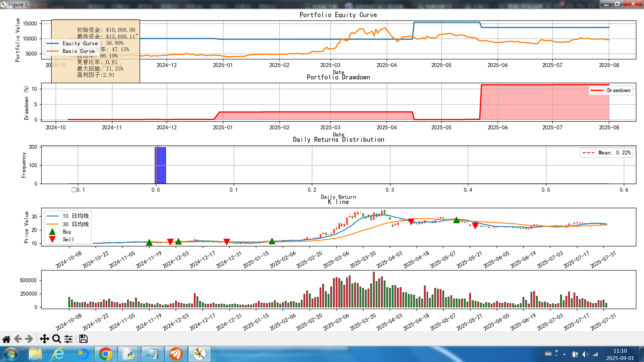Image resolution: width=644 pixels, height=362 pixels.
Task: Open the Python IDLE taskbar icon
Action: click(128, 354)
